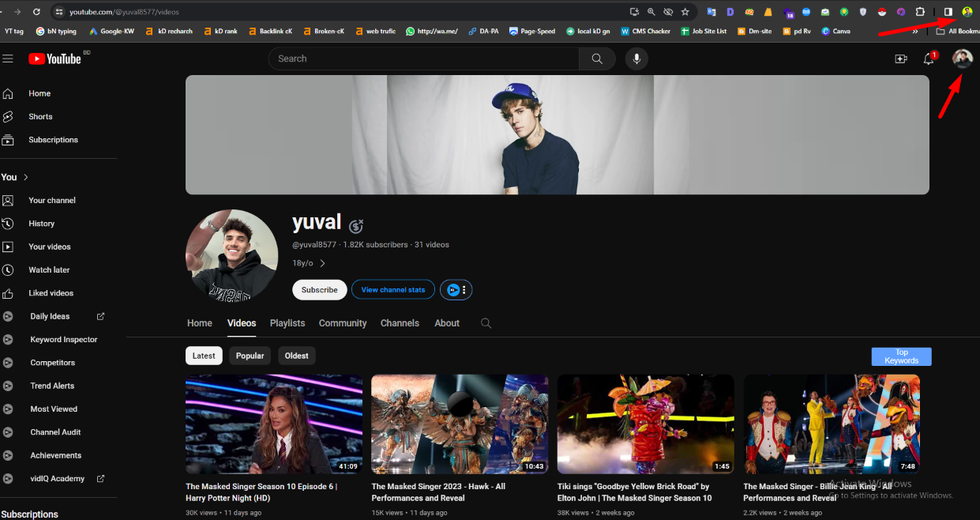Expand the channel description 18y/o arrow

[322, 263]
